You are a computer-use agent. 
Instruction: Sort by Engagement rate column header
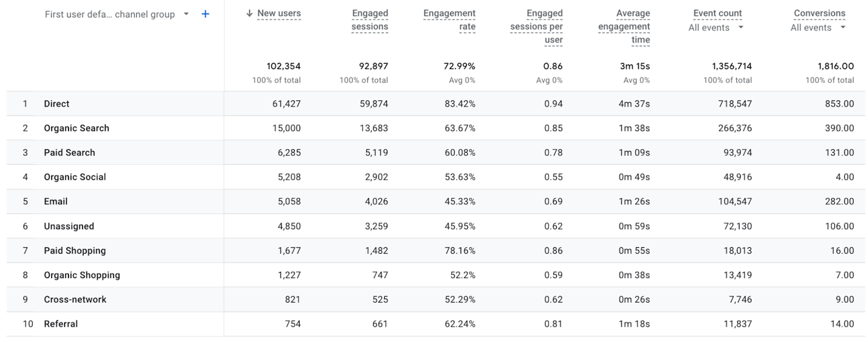(x=449, y=20)
